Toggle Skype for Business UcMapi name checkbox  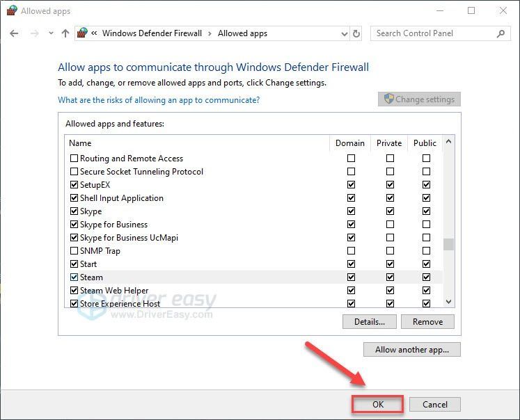coord(74,238)
